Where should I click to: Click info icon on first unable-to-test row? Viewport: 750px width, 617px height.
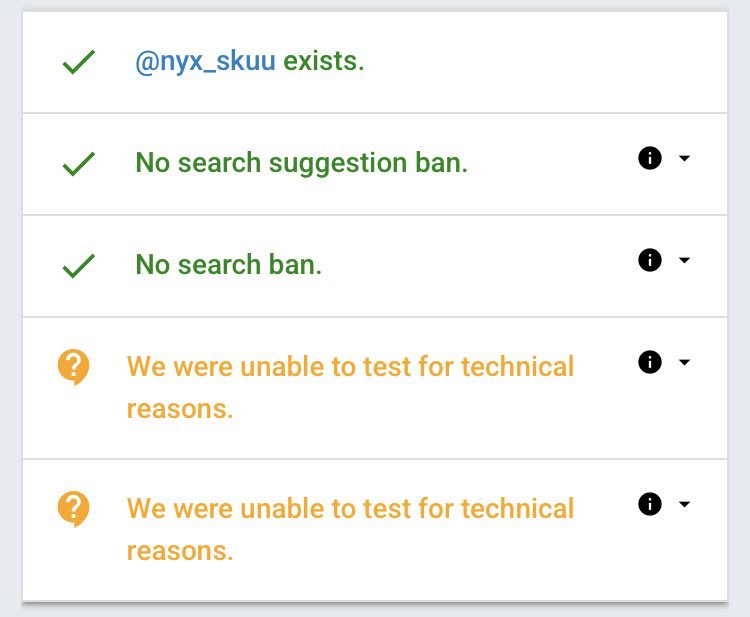click(650, 362)
